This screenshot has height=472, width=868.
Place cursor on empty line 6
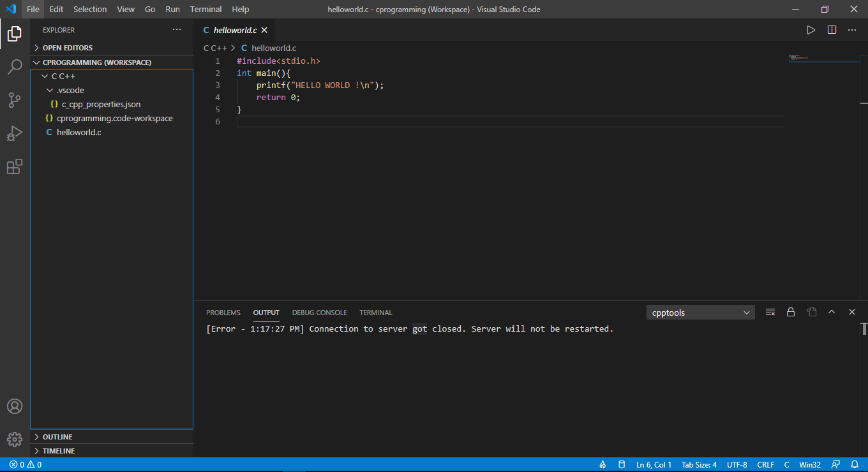pyautogui.click(x=509, y=122)
